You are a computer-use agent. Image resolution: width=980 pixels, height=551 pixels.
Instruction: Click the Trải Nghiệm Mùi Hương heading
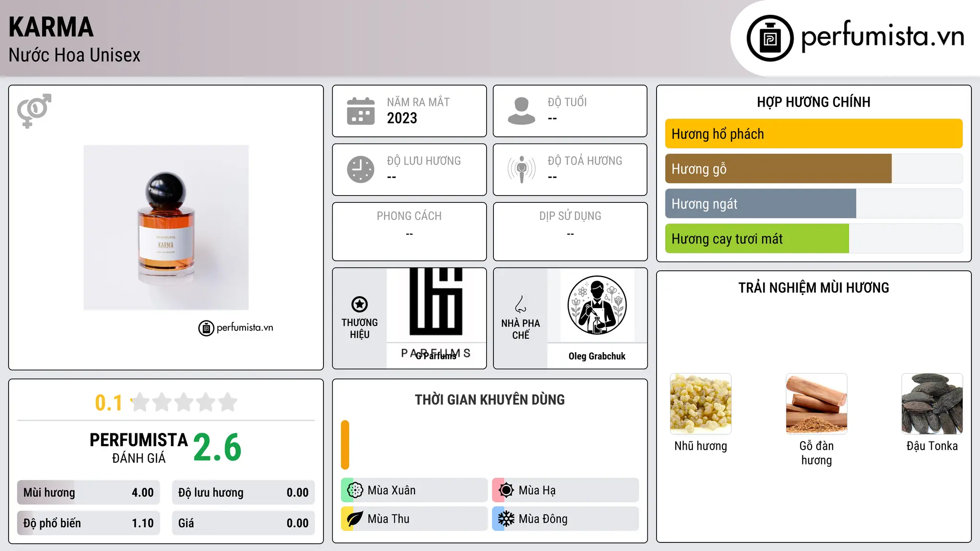813,288
